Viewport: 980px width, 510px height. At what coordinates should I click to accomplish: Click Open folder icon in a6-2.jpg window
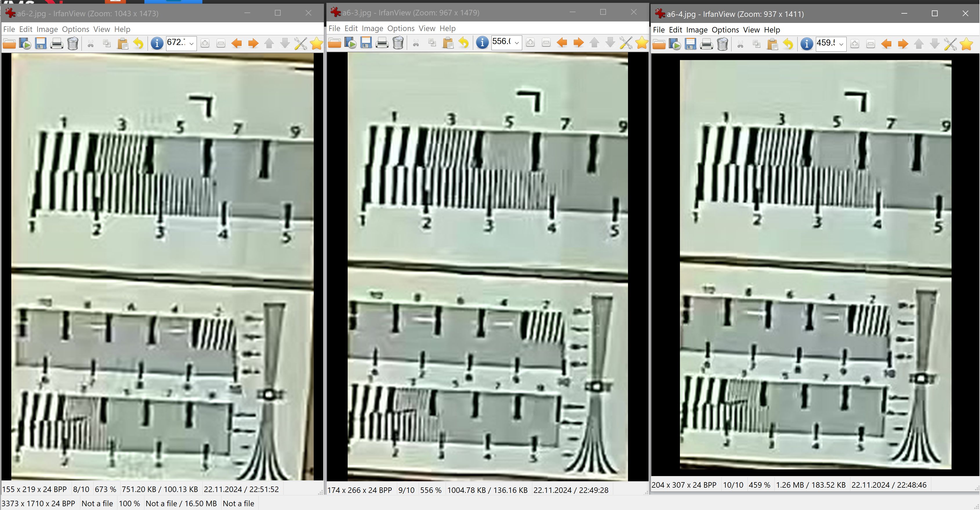click(x=9, y=44)
